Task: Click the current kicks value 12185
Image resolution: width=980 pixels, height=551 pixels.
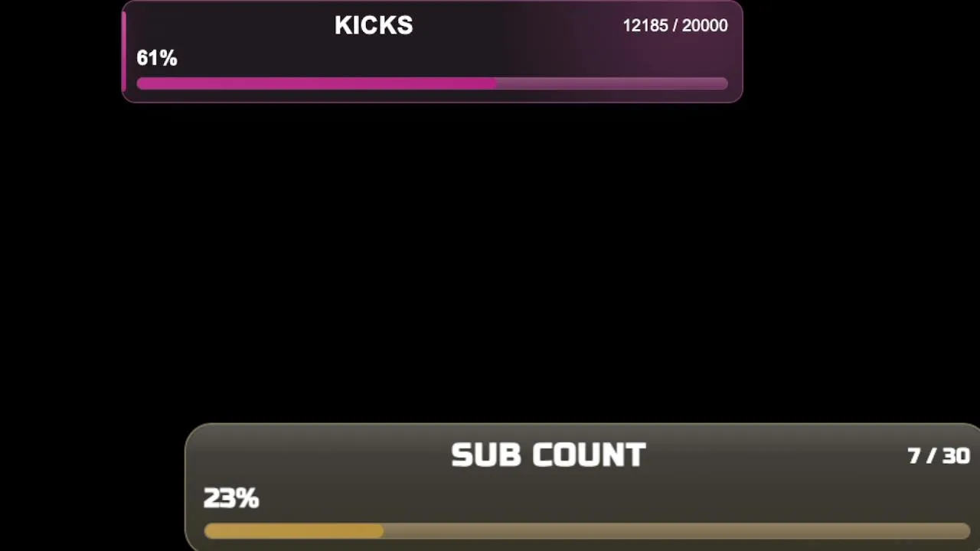Action: click(x=645, y=25)
